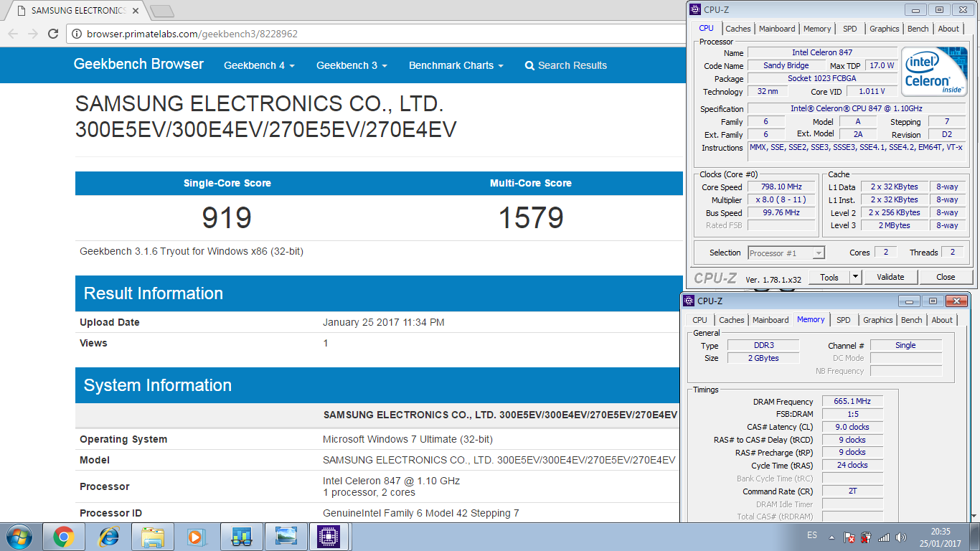Click the DRAM Frequency value 665.1 MHz
The image size is (980, 551).
pyautogui.click(x=852, y=402)
